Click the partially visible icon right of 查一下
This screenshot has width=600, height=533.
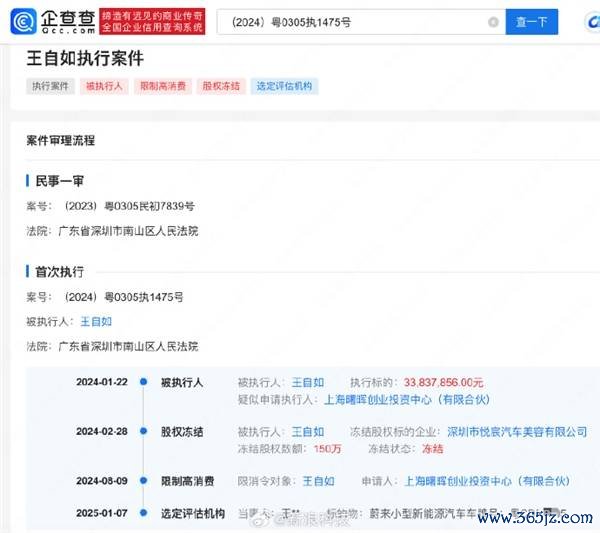click(x=592, y=22)
